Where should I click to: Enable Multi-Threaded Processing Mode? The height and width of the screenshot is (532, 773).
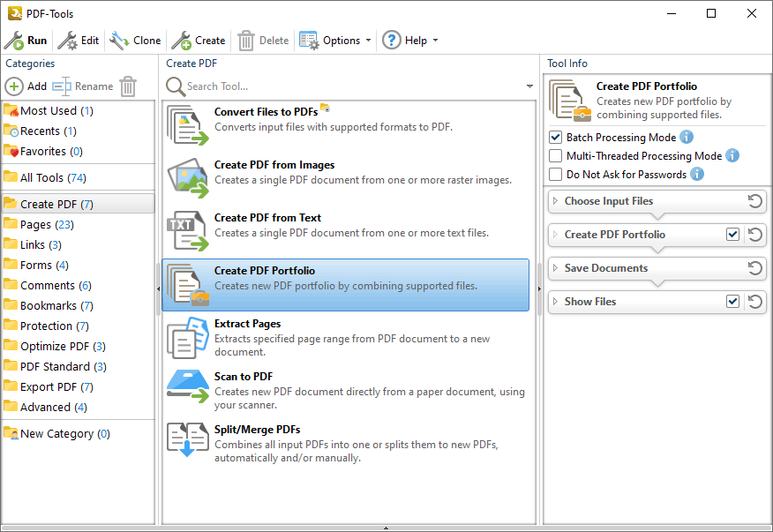(x=555, y=156)
